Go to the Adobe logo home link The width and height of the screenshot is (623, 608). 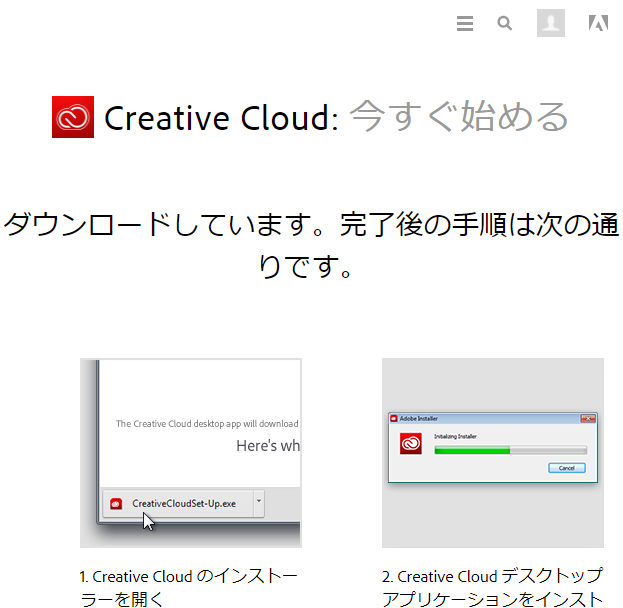(598, 23)
